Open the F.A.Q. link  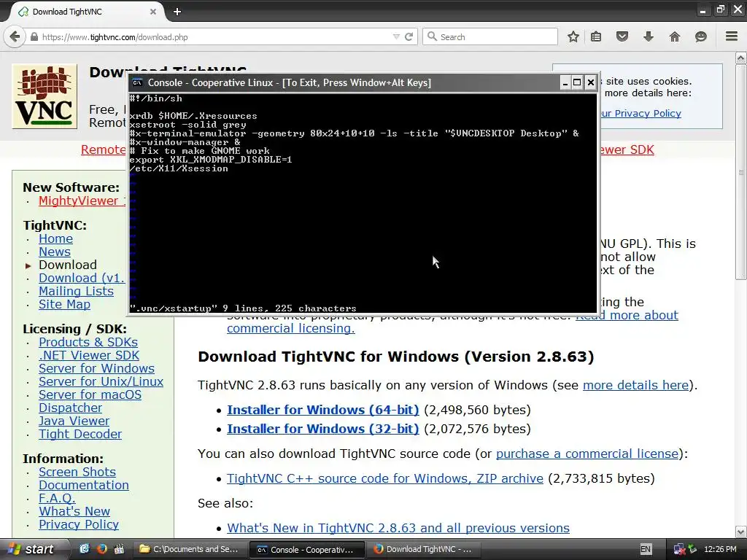click(x=57, y=497)
